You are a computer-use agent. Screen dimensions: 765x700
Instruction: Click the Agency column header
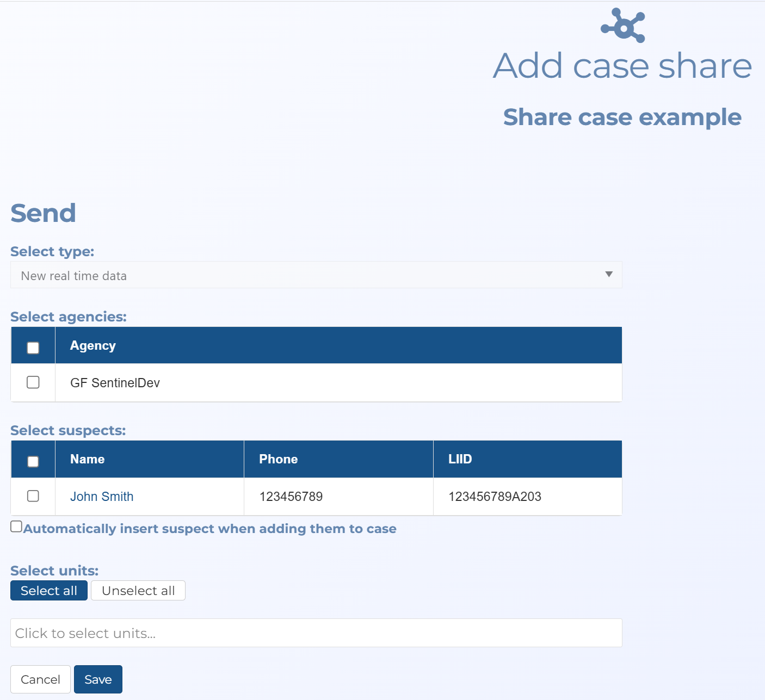point(93,346)
